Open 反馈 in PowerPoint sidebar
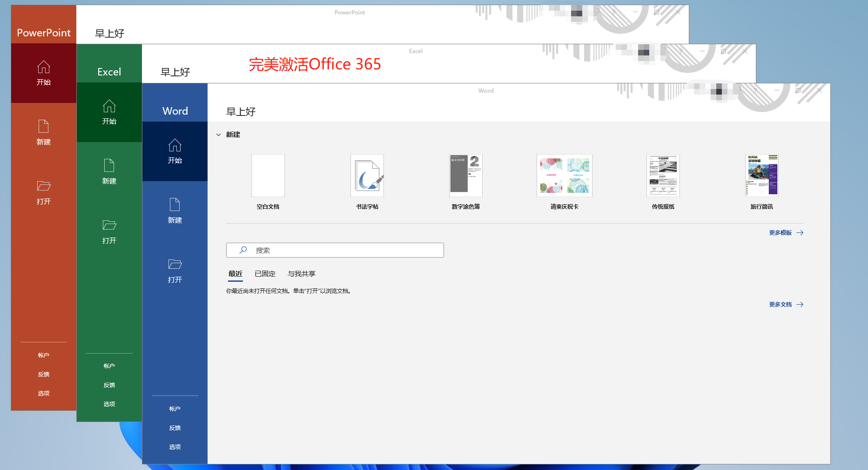 pyautogui.click(x=43, y=374)
